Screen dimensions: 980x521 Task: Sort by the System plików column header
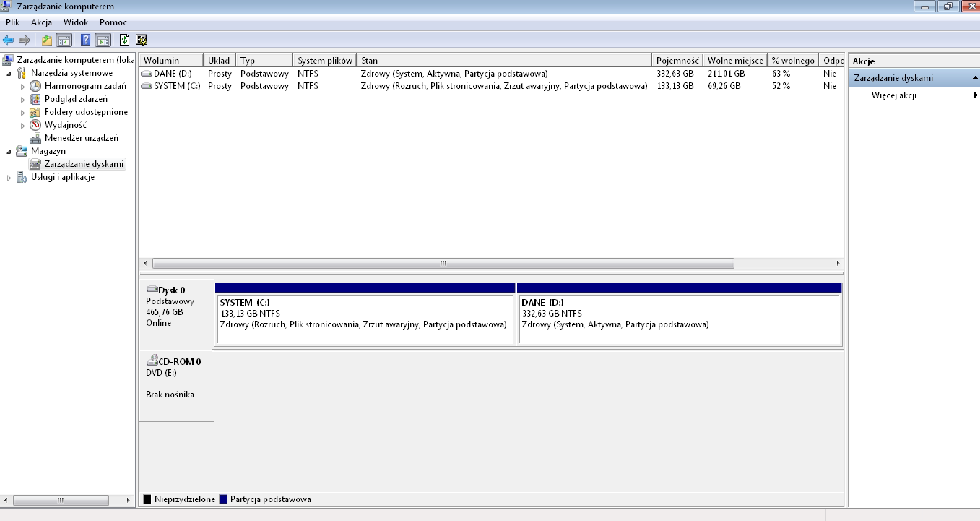pyautogui.click(x=325, y=61)
